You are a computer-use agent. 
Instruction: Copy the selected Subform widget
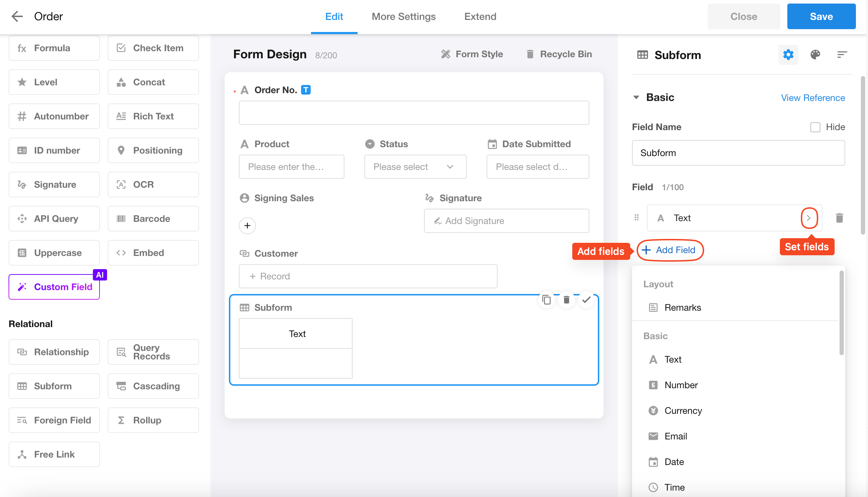(x=546, y=300)
